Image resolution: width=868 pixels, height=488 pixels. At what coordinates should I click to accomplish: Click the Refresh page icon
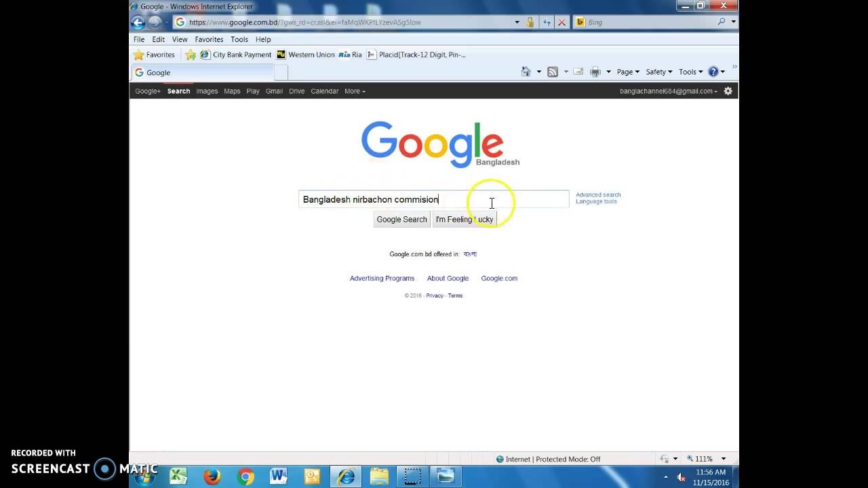547,22
